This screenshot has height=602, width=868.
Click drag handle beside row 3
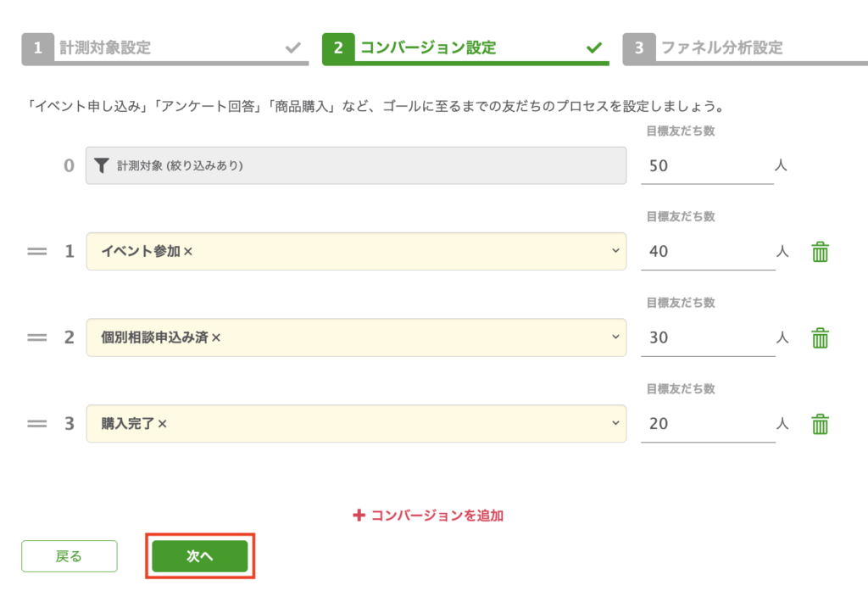(x=36, y=424)
